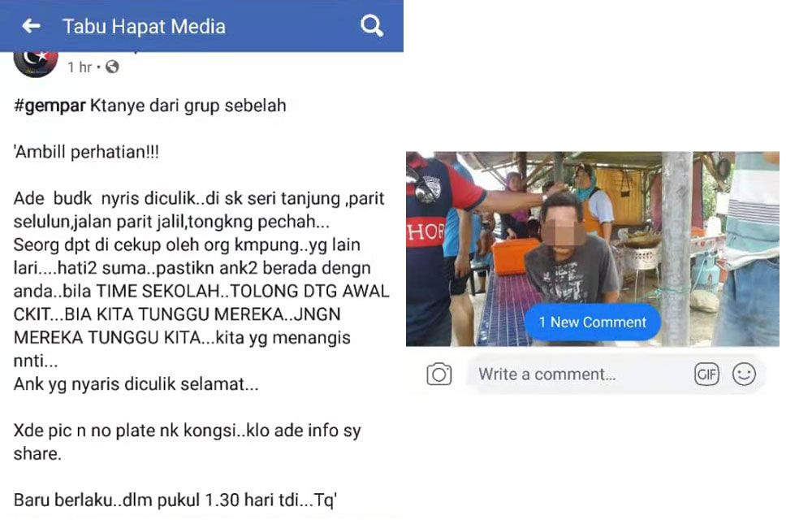Click the 1 New Comment button
812x528 pixels.
[x=593, y=322]
